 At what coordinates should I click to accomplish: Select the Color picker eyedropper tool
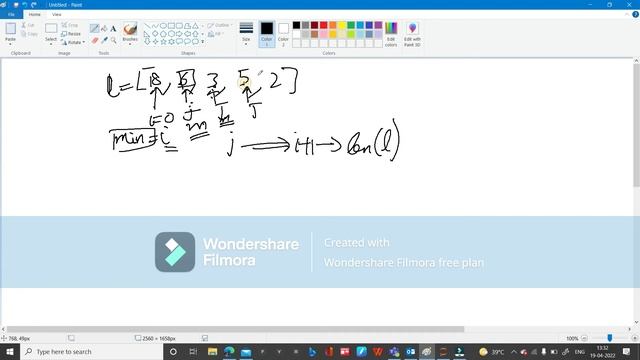(x=104, y=40)
